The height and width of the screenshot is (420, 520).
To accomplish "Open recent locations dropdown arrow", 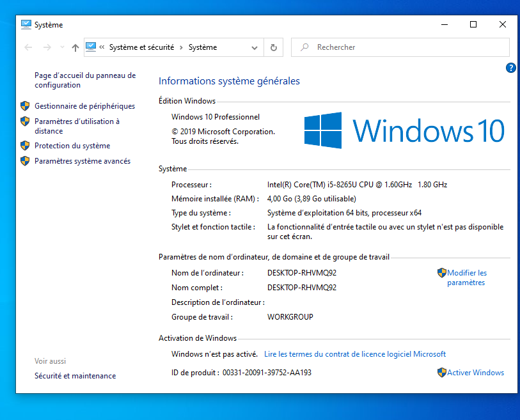I will (x=62, y=47).
